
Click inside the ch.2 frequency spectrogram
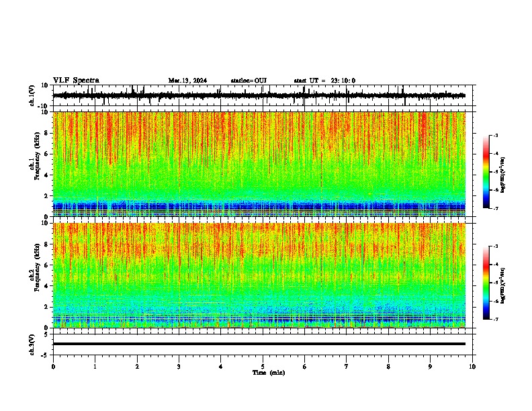click(259, 275)
